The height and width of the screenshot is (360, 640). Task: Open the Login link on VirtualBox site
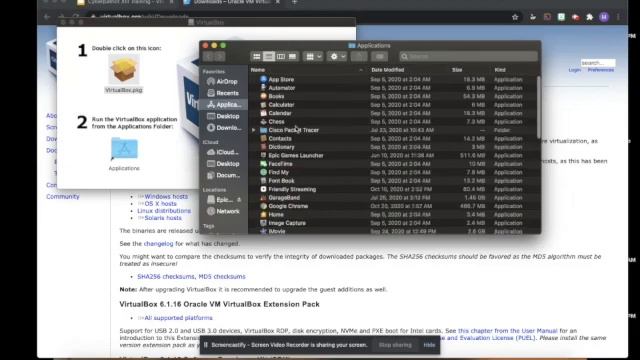point(575,70)
